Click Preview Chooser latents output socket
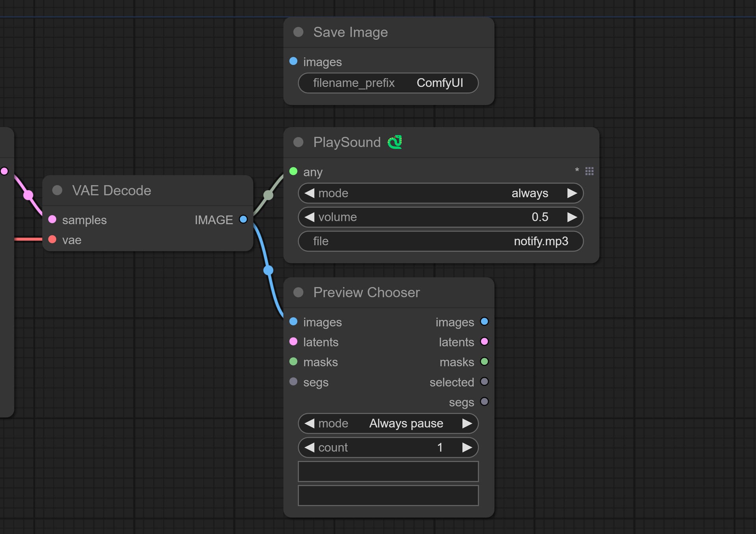Screen dimensions: 756x534 pos(484,341)
